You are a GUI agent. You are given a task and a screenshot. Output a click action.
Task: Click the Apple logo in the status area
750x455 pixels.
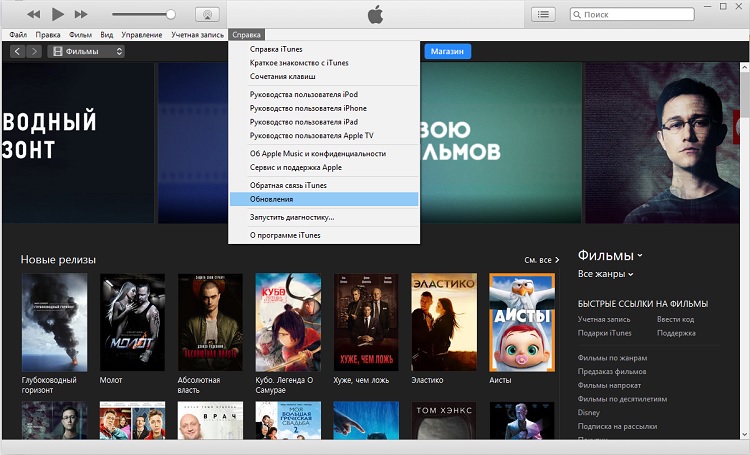coord(375,15)
